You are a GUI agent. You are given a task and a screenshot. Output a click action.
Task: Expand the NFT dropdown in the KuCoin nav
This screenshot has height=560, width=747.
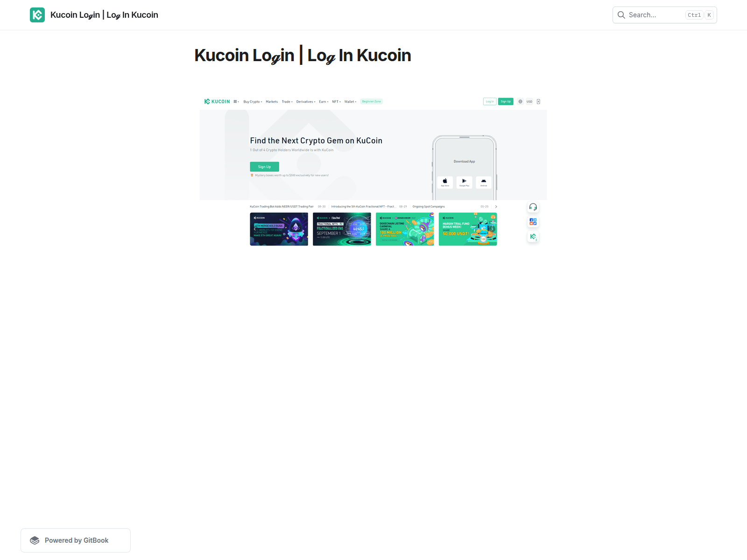336,101
